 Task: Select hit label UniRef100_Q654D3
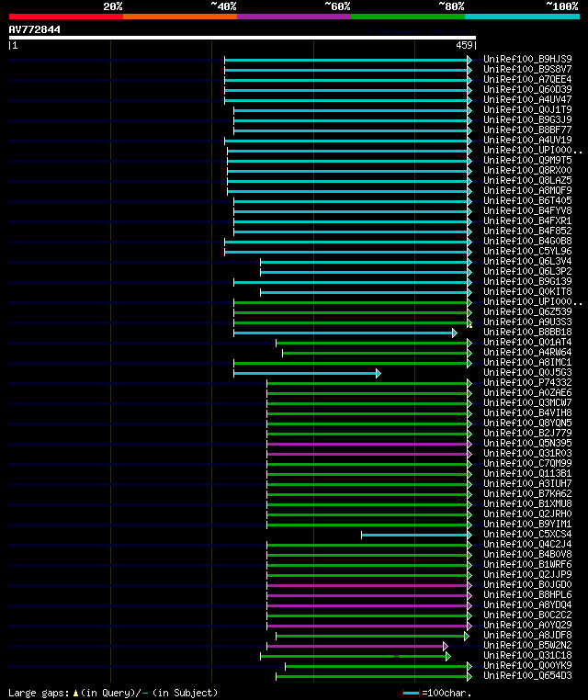[527, 675]
